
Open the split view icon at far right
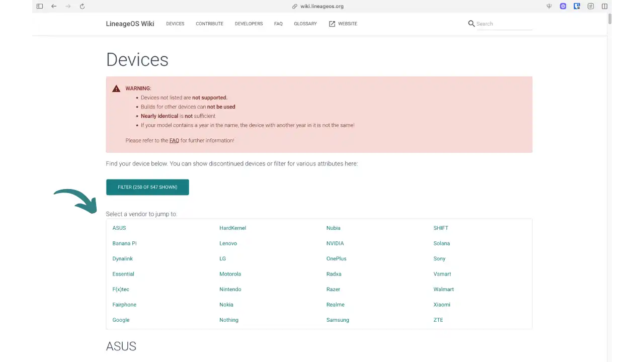click(x=605, y=7)
